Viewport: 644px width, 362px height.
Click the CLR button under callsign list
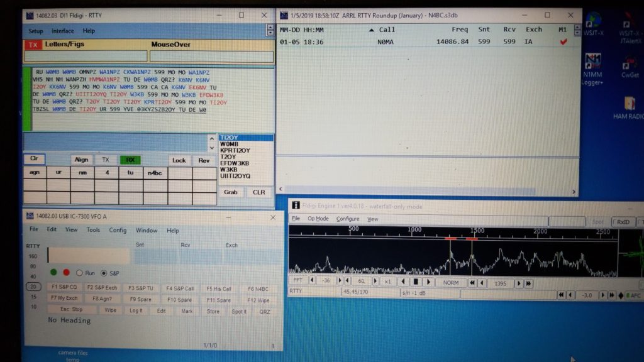click(x=258, y=192)
